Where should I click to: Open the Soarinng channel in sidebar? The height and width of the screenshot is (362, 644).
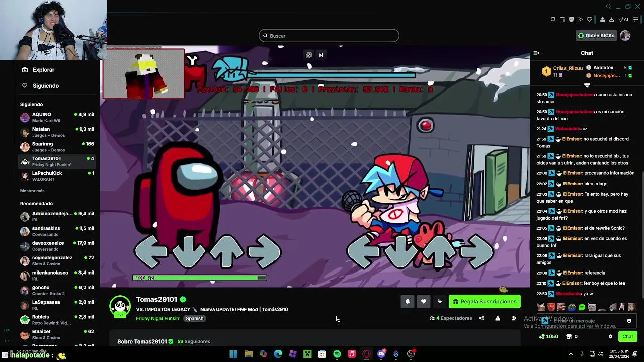point(57,147)
